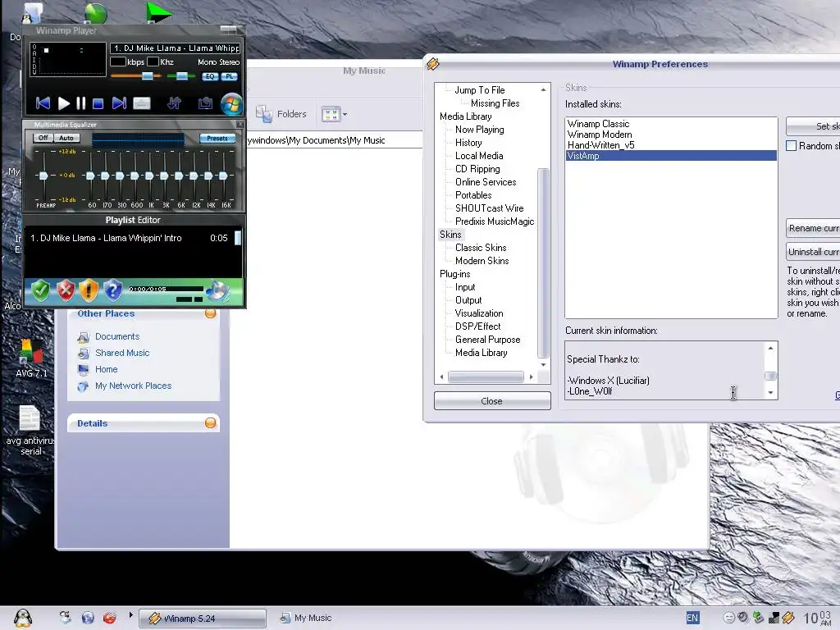Toggle repeat using the loop arrow icon

tap(205, 103)
